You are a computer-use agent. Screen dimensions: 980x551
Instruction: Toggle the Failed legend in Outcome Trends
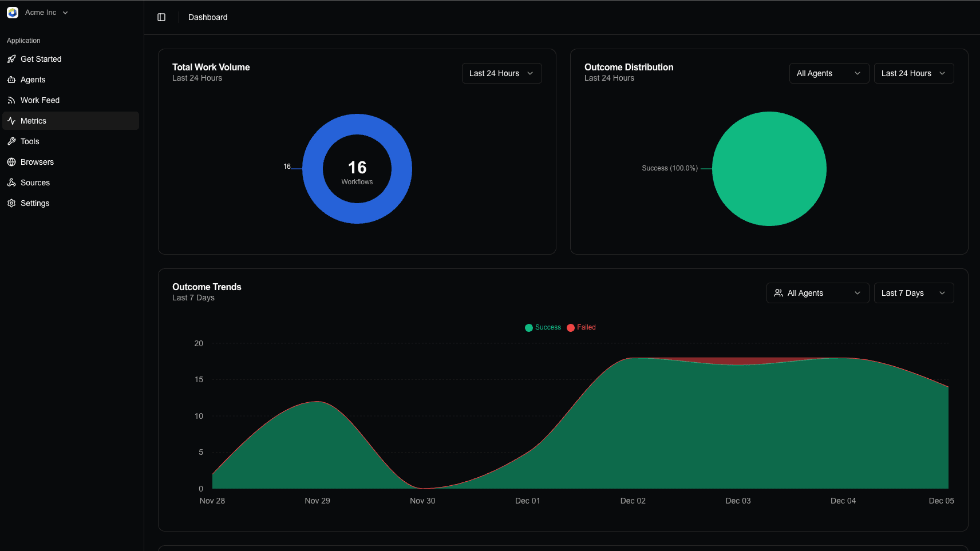point(581,327)
